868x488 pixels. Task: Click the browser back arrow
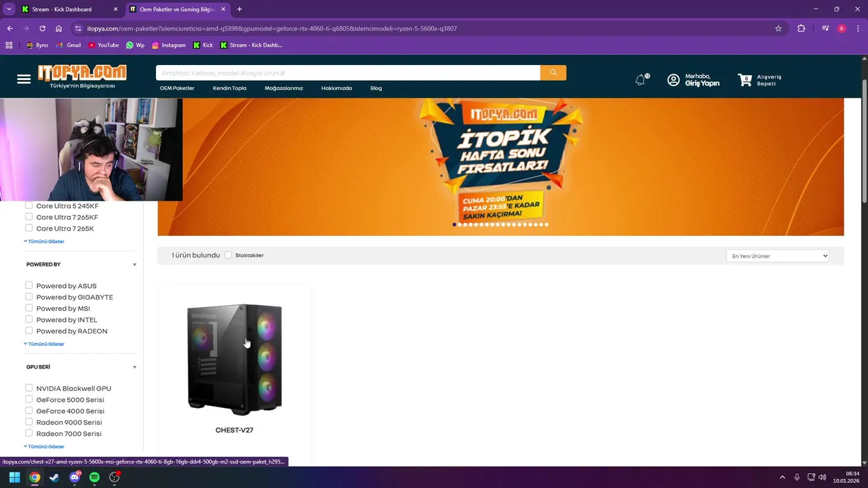(9, 28)
